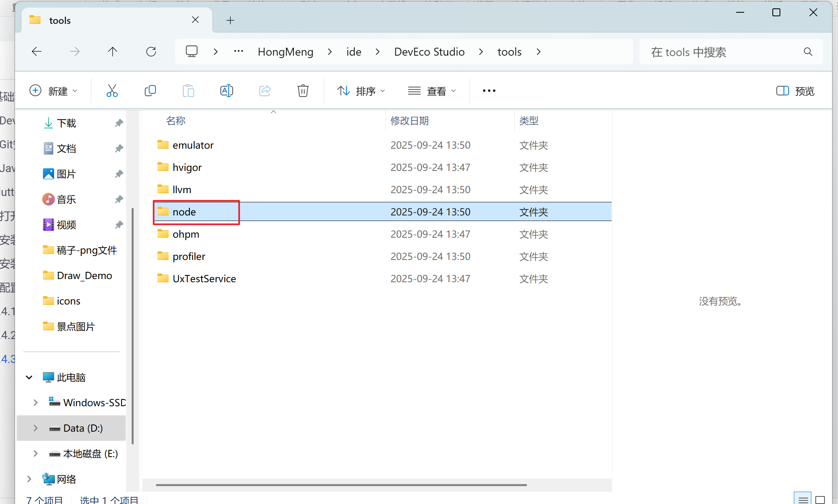Switch to details view icon in status bar
Screen dimensions: 838x504
[803, 499]
